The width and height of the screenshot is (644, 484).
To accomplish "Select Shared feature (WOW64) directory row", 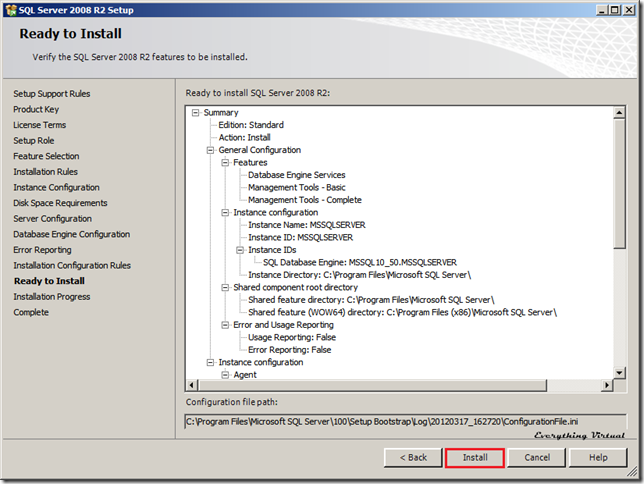I will coord(402,312).
